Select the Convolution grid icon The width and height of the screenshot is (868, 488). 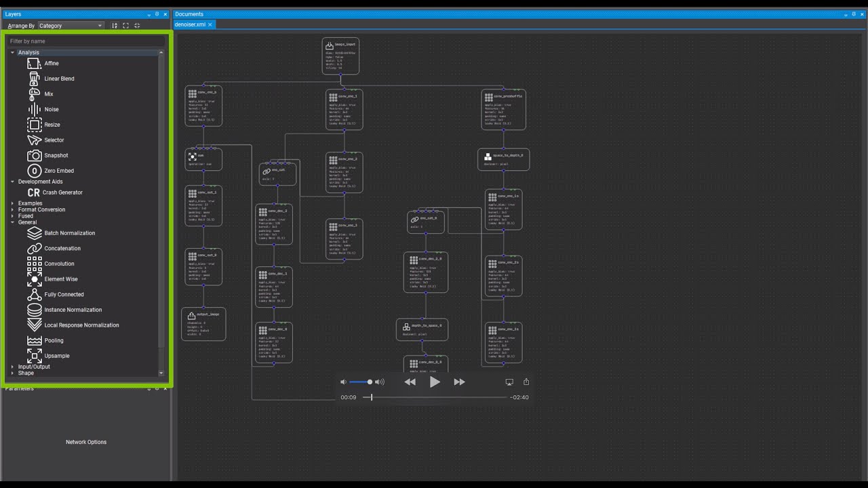34,264
